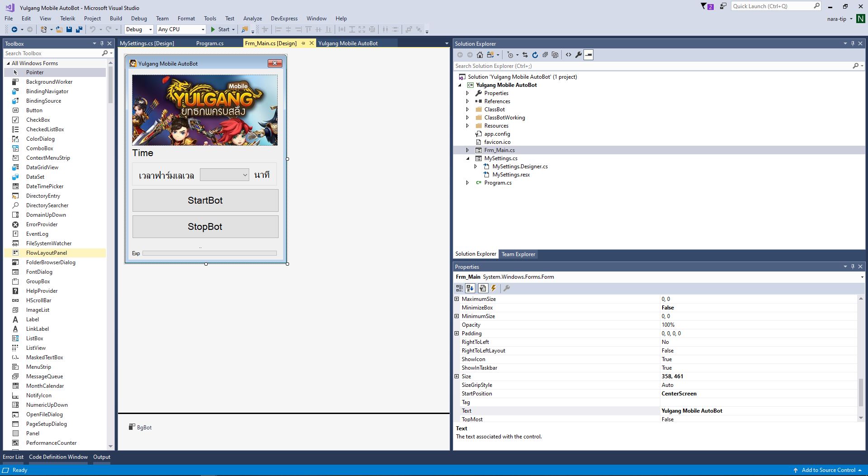
Task: Click the Alphabetical sort icon in Properties
Action: (x=470, y=288)
